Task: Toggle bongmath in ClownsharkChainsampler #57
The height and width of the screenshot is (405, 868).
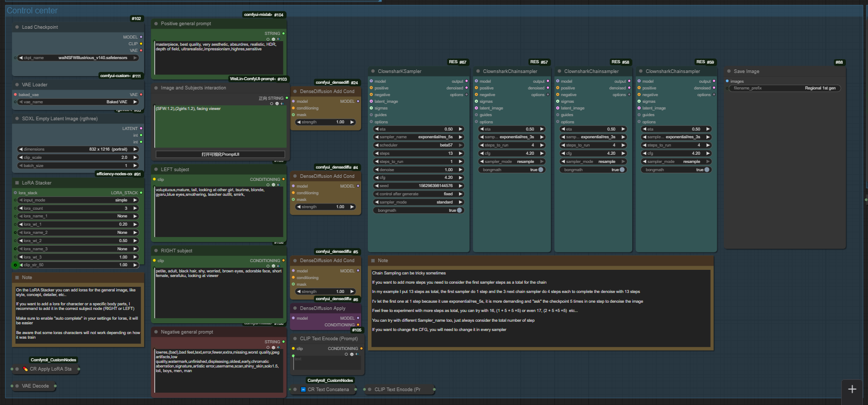Action: coord(540,170)
